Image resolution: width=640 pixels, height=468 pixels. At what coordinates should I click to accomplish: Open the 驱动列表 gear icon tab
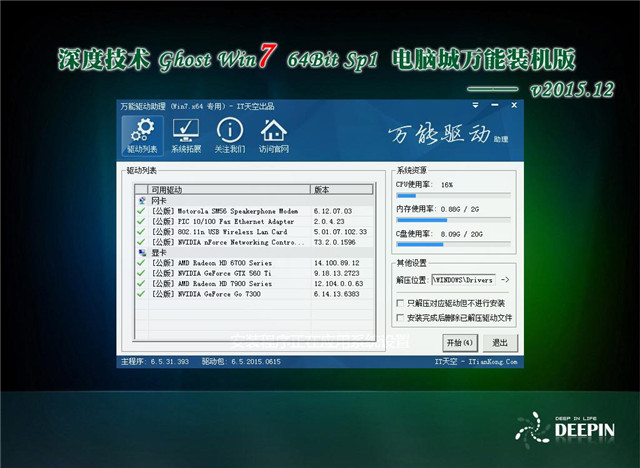click(142, 136)
